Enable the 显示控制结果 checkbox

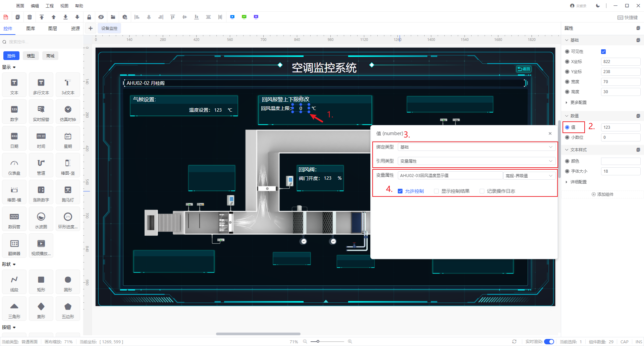[436, 191]
